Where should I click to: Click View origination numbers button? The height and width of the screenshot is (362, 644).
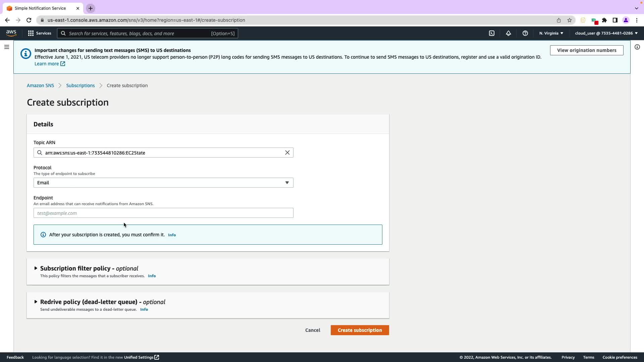587,50
